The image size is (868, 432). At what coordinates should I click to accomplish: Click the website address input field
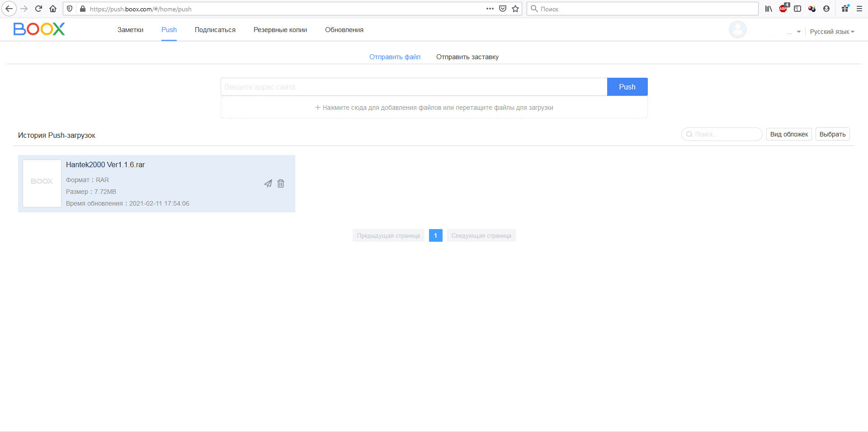(414, 87)
